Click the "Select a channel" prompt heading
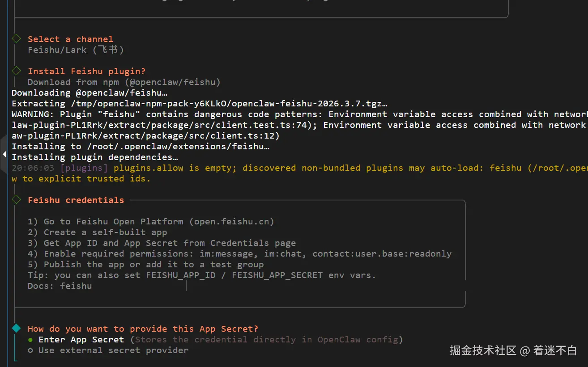The width and height of the screenshot is (588, 367). (70, 39)
